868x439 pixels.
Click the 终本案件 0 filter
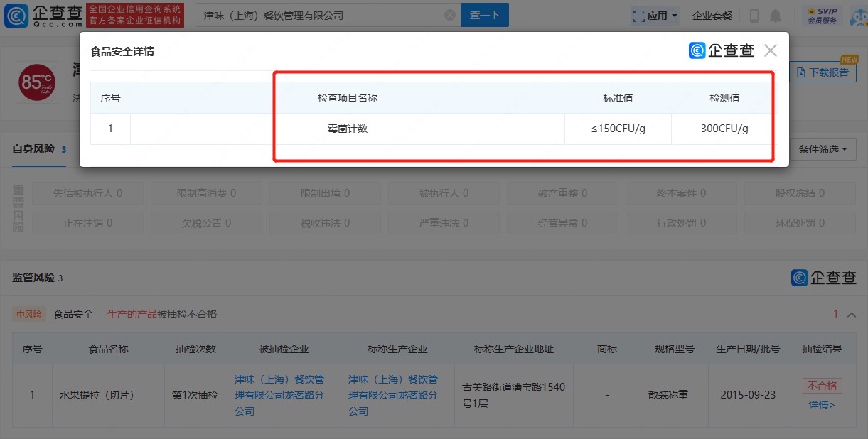point(681,193)
